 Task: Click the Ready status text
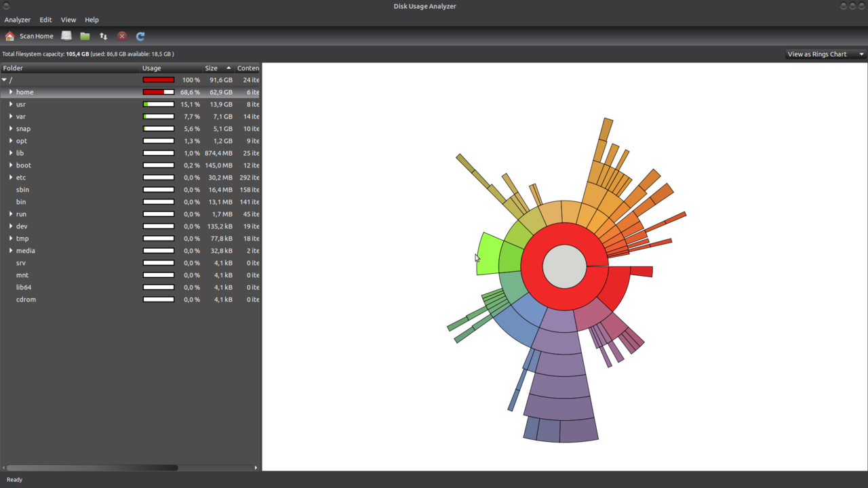tap(14, 480)
